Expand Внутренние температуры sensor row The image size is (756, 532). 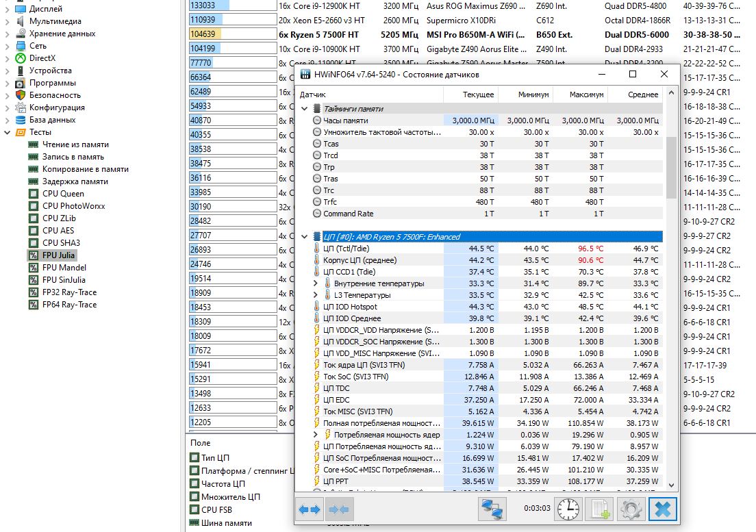pyautogui.click(x=316, y=283)
